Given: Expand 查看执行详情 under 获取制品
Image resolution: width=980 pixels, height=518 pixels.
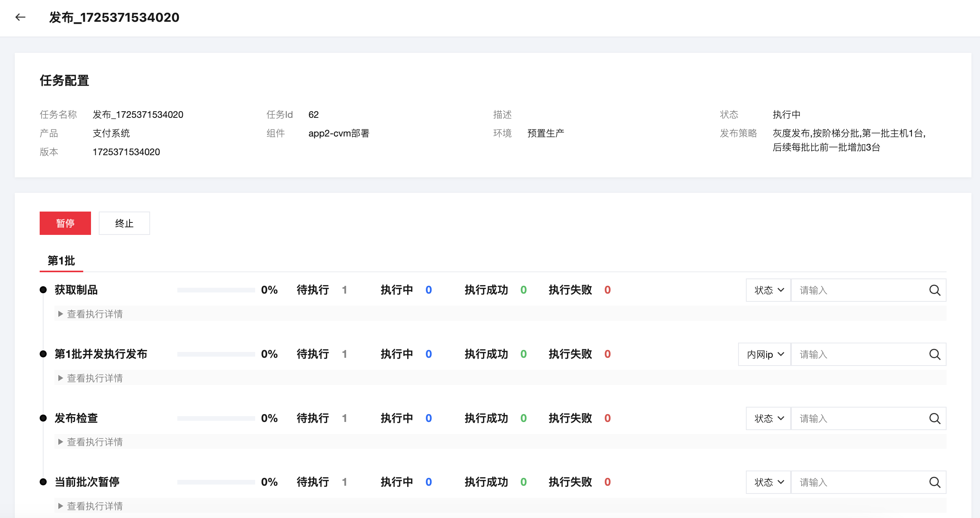Looking at the screenshot, I should [90, 314].
